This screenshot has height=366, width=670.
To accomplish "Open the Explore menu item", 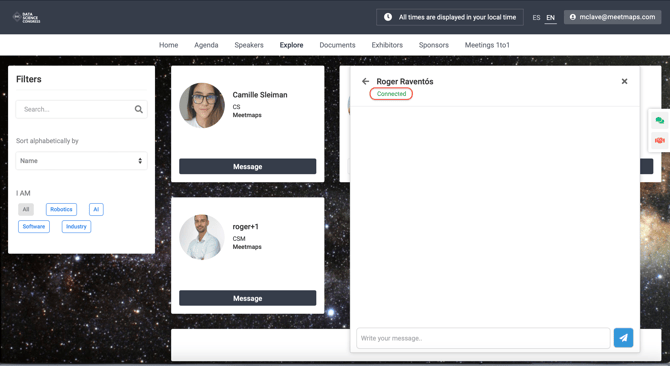I will [x=291, y=45].
